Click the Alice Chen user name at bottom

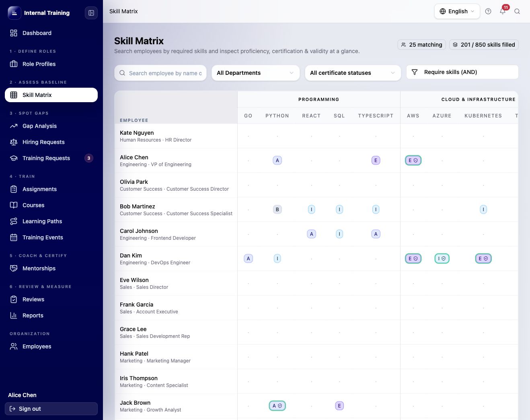click(x=22, y=395)
